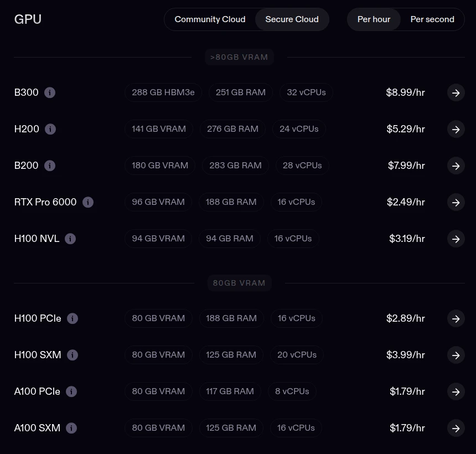Click the 288 GB HBM3e badge
Screen dimensions: 476x454
[163, 92]
